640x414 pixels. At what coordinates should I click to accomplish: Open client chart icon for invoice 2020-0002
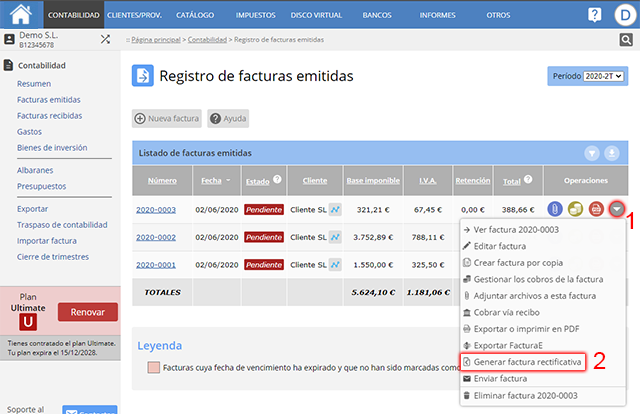click(336, 238)
